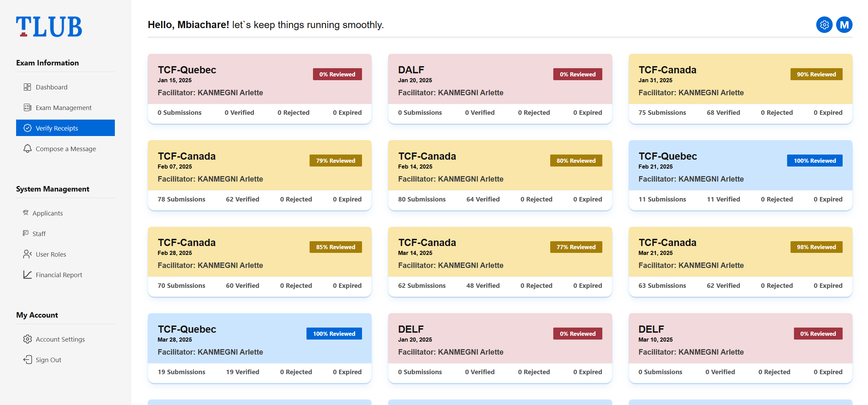Go to Dashboard
The height and width of the screenshot is (405, 868).
coord(65,87)
